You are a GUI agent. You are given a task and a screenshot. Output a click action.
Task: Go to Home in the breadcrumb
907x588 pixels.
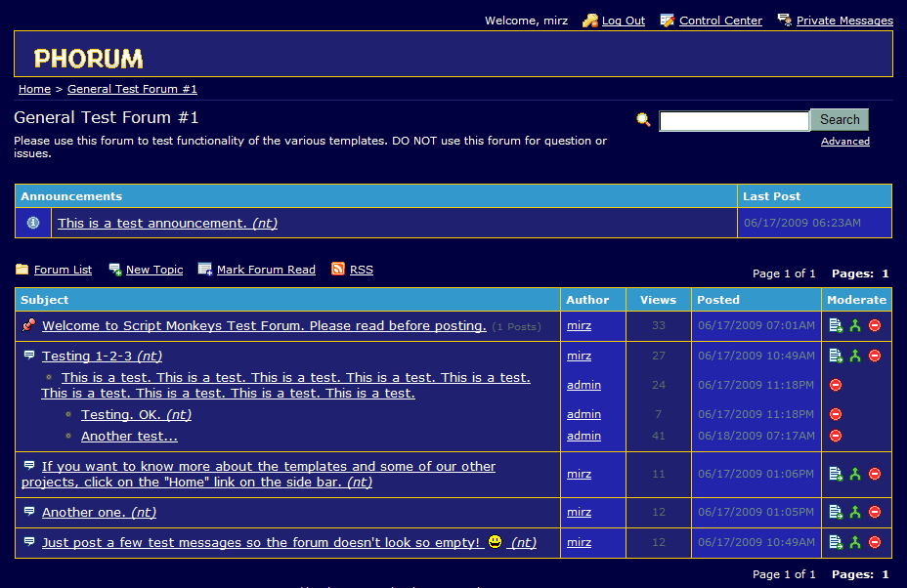pyautogui.click(x=34, y=89)
